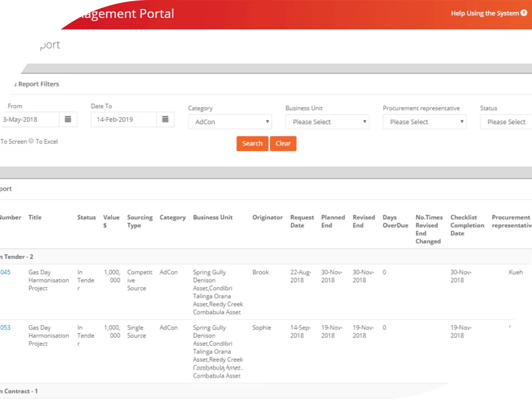Sort by the Title column header

pos(35,217)
